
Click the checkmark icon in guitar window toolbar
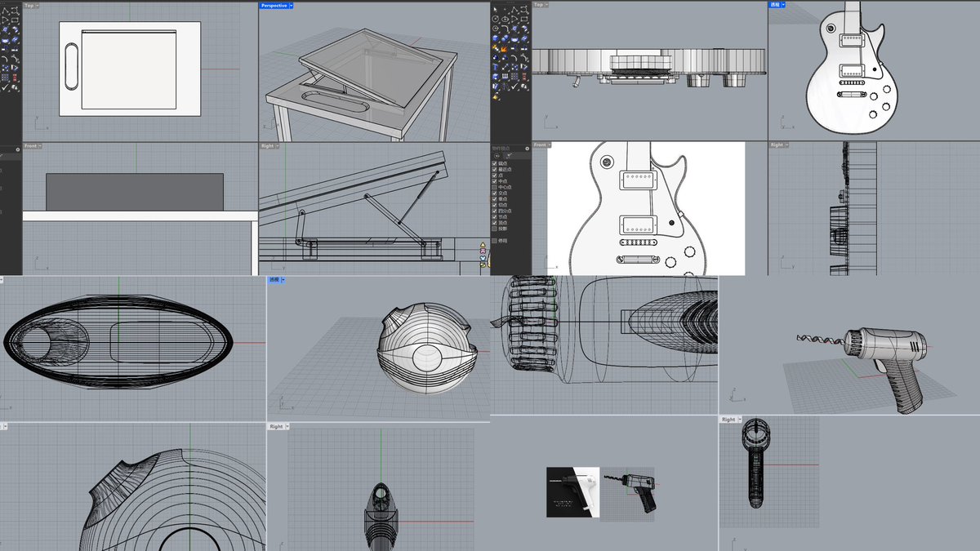pyautogui.click(x=514, y=86)
